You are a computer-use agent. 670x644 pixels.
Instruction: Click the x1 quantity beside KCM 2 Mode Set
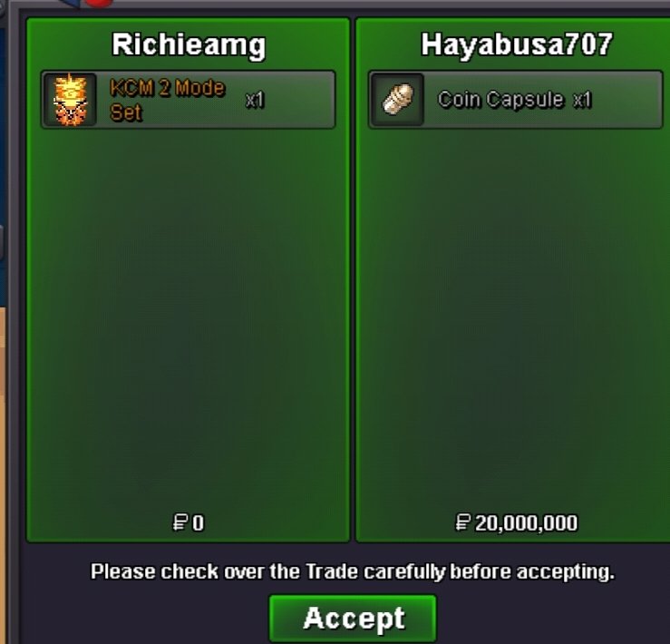click(x=255, y=100)
